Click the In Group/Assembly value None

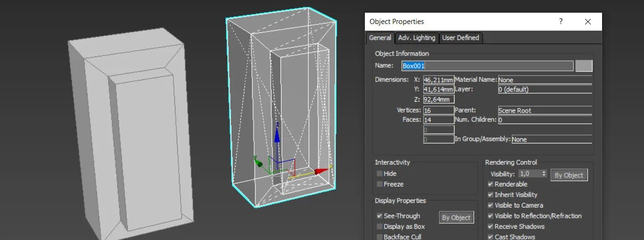(x=552, y=139)
